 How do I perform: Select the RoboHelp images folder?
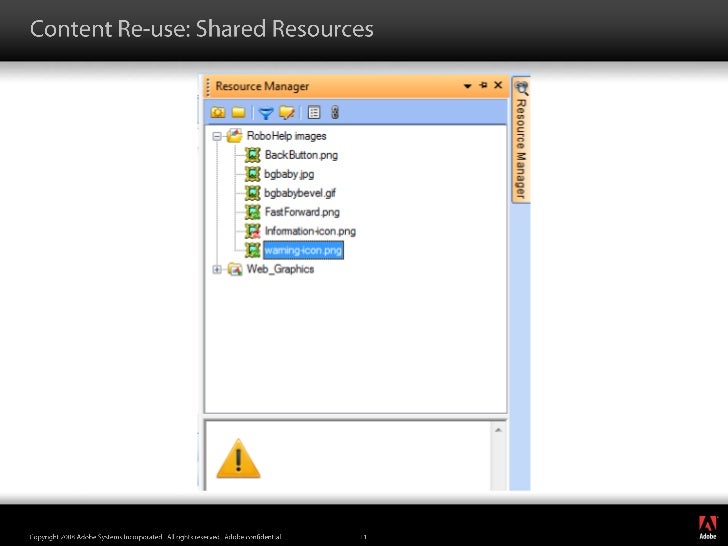pyautogui.click(x=286, y=136)
